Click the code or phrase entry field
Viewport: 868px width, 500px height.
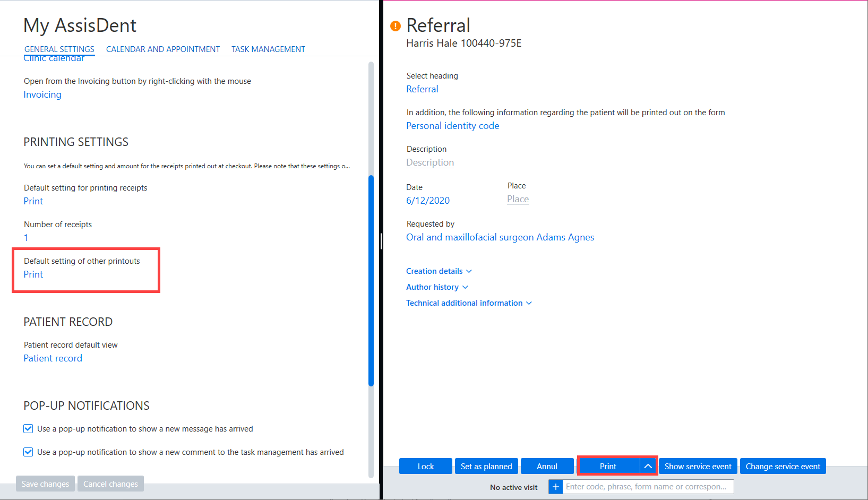point(648,487)
